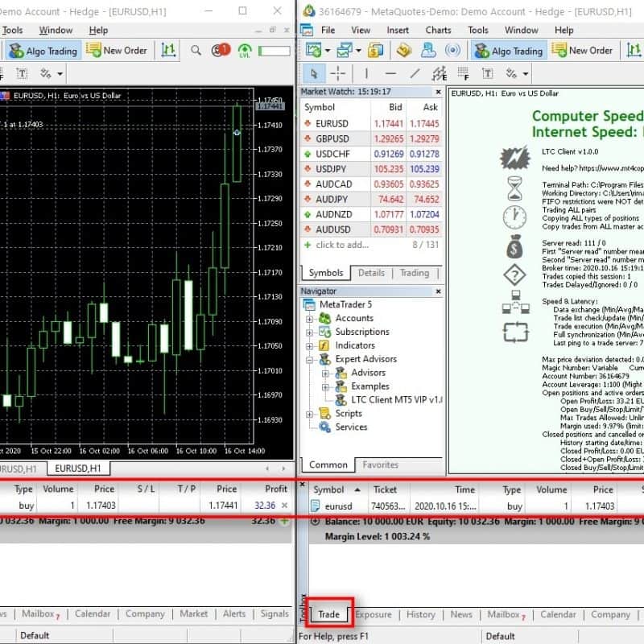644x644 pixels.
Task: Select Services in the Navigator
Action: tap(344, 427)
